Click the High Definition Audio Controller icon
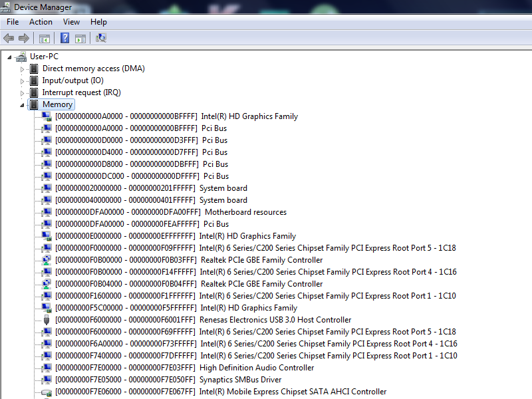This screenshot has height=399, width=532. (47, 368)
